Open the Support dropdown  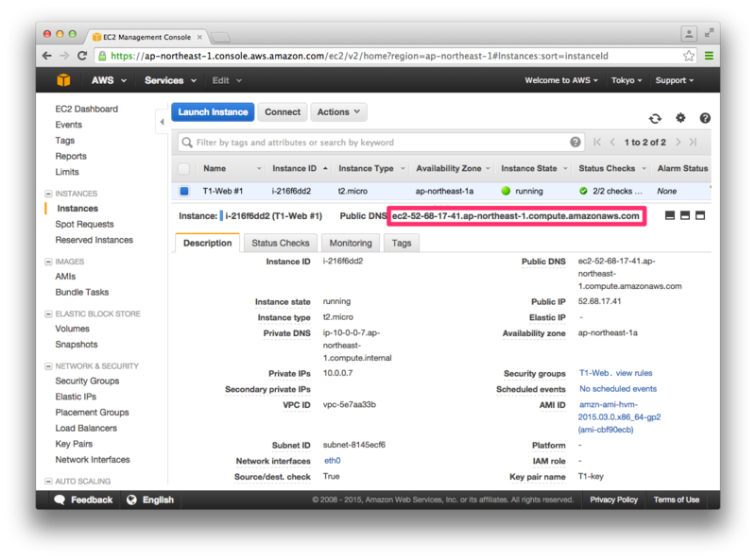coord(674,80)
